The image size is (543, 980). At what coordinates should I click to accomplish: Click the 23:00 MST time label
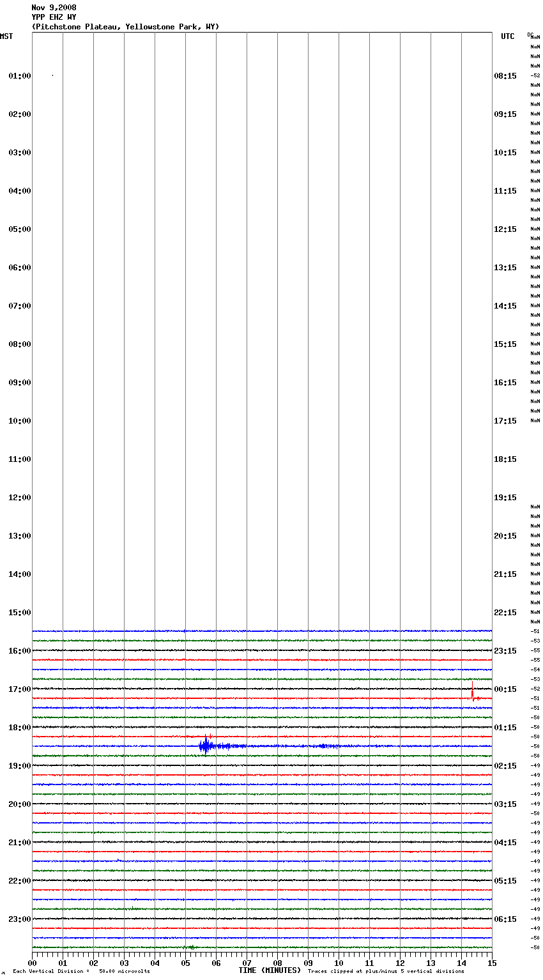tap(20, 919)
